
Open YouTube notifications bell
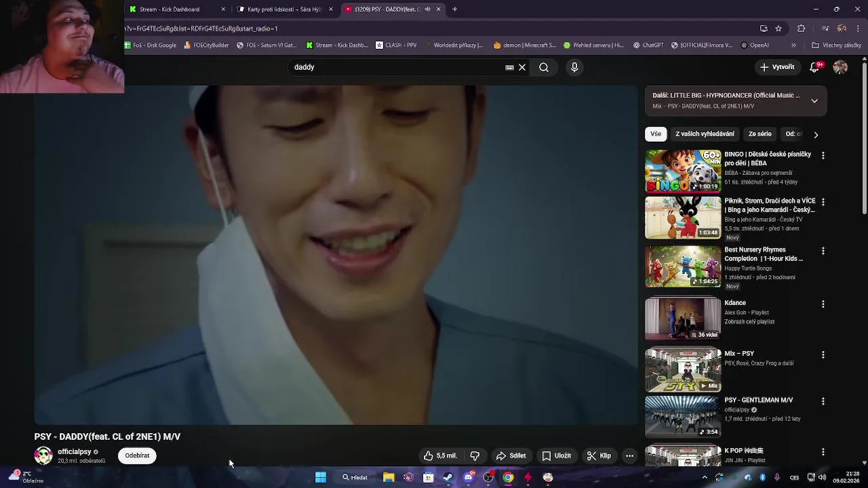tap(814, 67)
